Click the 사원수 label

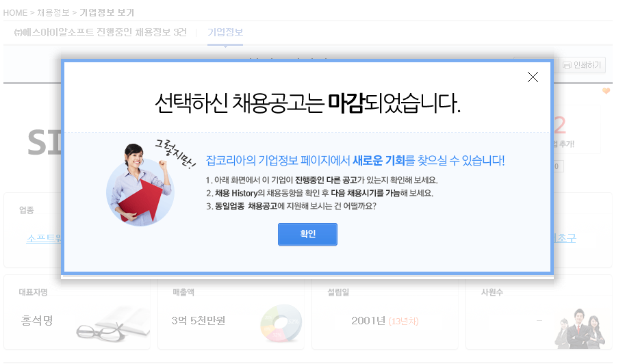point(492,292)
